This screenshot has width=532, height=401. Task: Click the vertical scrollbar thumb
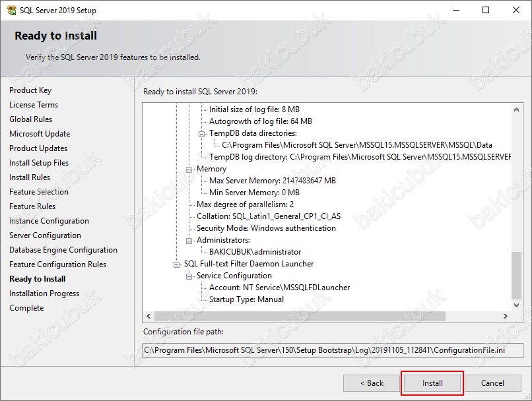coord(516,275)
